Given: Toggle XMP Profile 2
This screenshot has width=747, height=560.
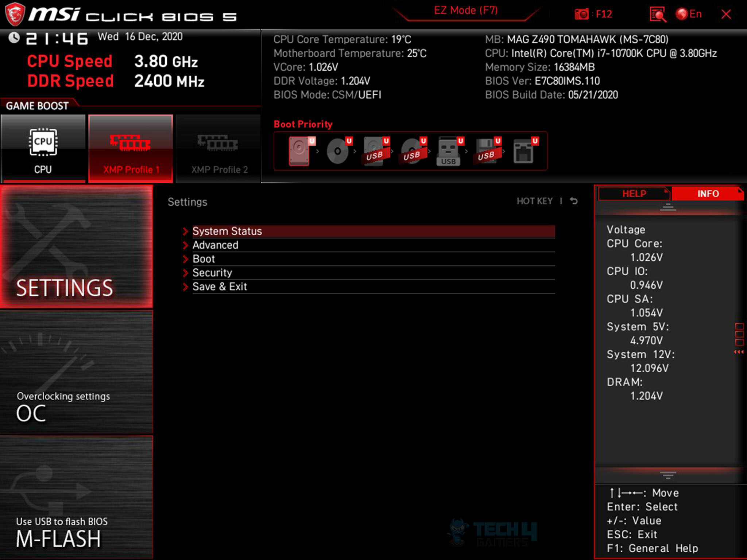Looking at the screenshot, I should (218, 148).
